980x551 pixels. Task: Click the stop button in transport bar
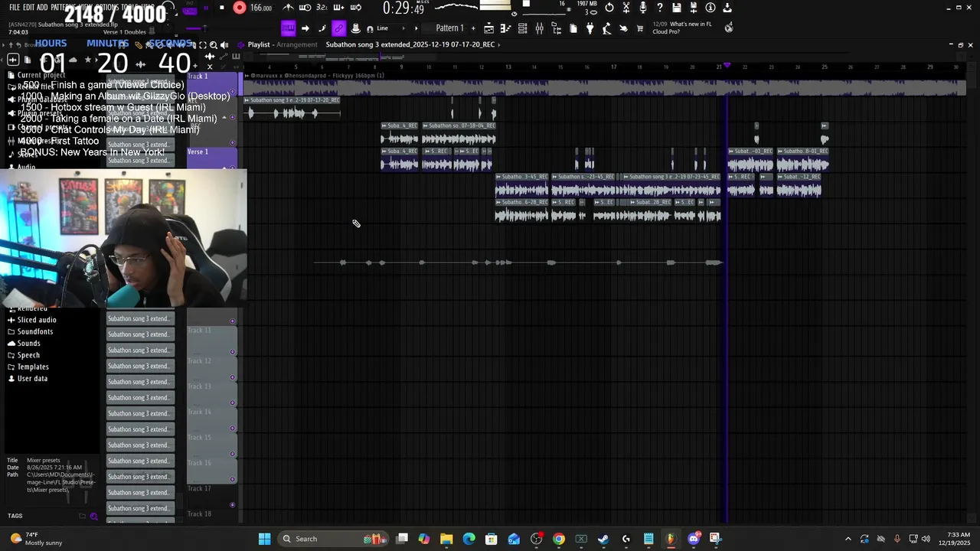222,8
